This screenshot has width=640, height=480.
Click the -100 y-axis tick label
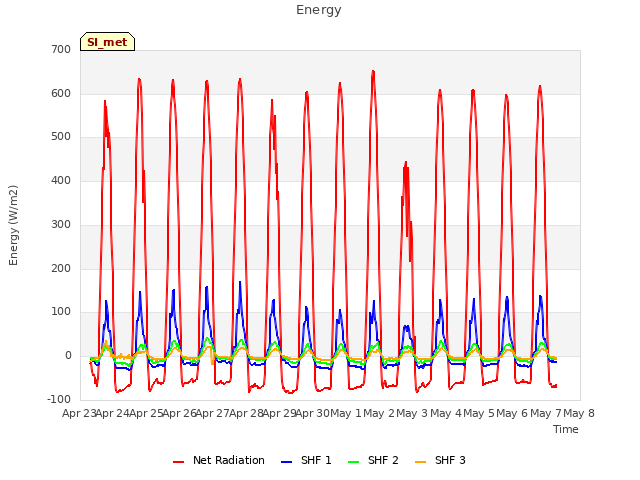(x=59, y=399)
